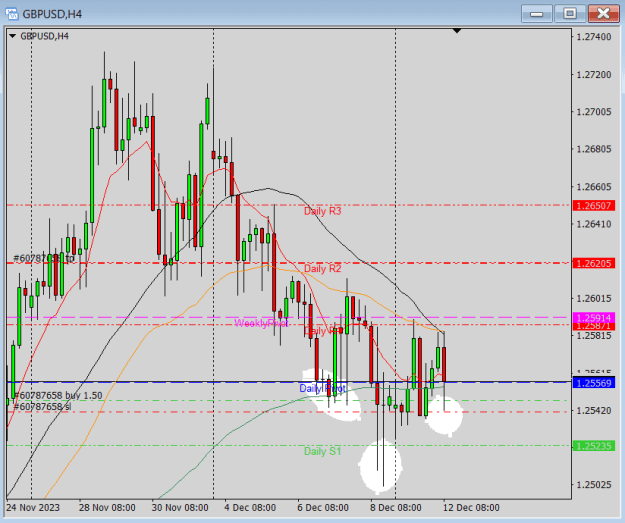The image size is (625, 523).
Task: Close the GBPUSD,H4 chart window
Action: pos(603,14)
